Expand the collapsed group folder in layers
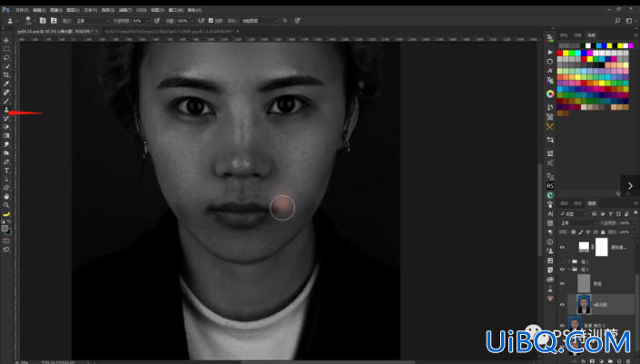The height and width of the screenshot is (364, 640). click(x=569, y=261)
